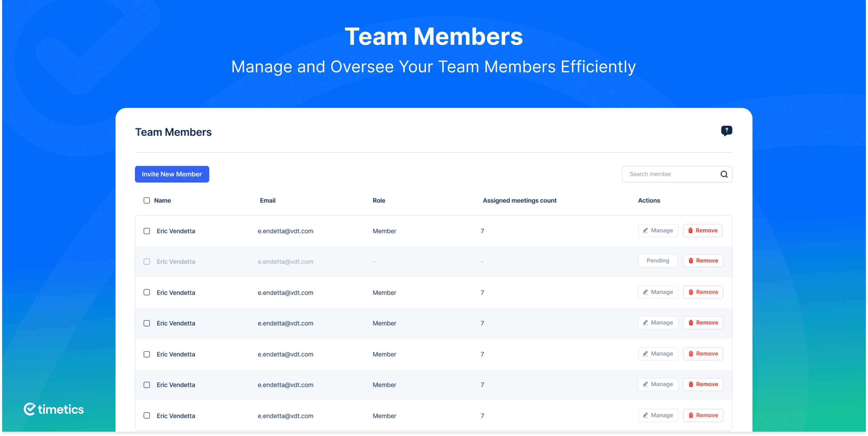Image resolution: width=868 pixels, height=436 pixels.
Task: Click Invite New Member button
Action: [x=172, y=174]
